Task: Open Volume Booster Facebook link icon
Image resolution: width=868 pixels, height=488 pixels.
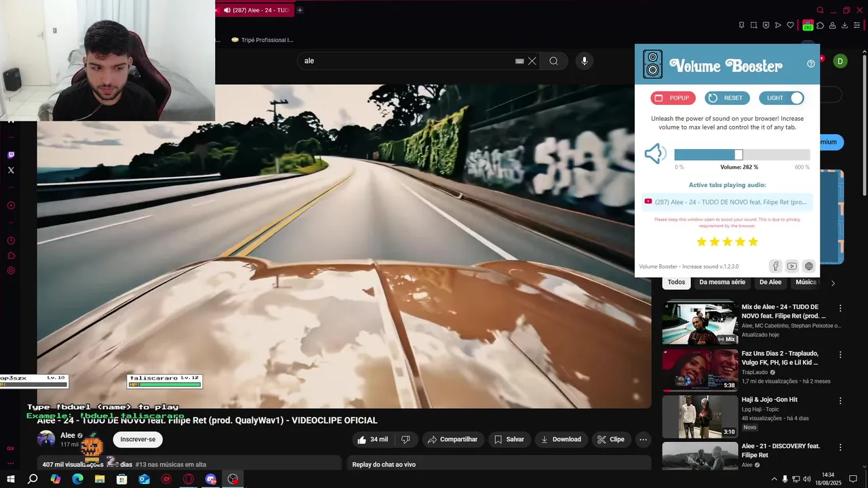Action: click(x=776, y=266)
